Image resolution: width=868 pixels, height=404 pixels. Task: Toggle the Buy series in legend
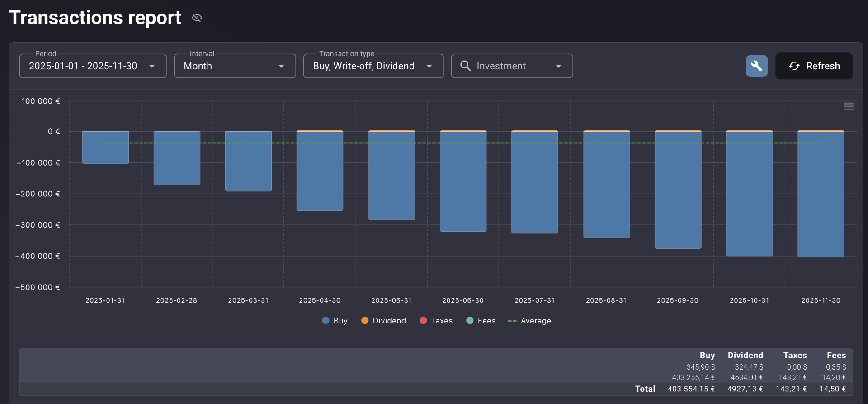click(x=335, y=321)
